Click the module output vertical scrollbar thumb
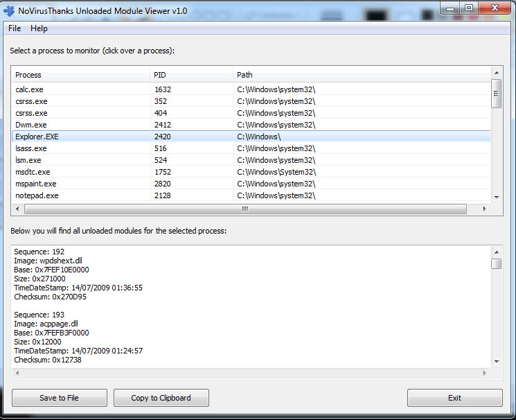Screen dimensions: 516x420 tap(496, 263)
